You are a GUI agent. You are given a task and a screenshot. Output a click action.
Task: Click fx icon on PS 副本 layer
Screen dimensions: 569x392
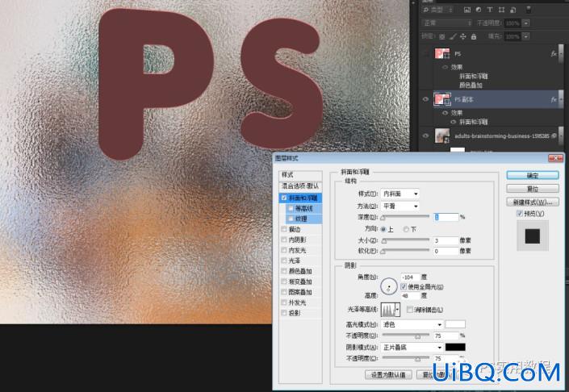[x=554, y=99]
